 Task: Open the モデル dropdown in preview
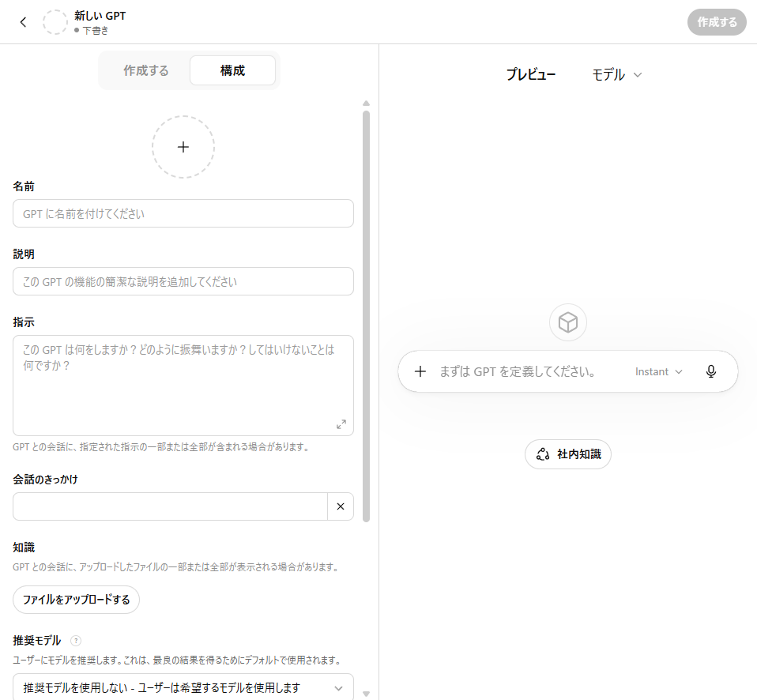[617, 75]
